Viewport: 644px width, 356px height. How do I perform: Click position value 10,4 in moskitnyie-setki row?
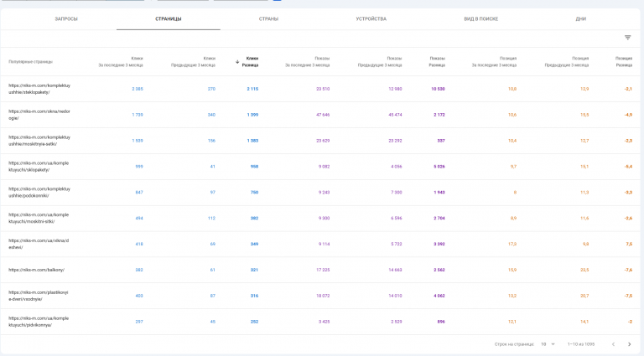pyautogui.click(x=512, y=141)
